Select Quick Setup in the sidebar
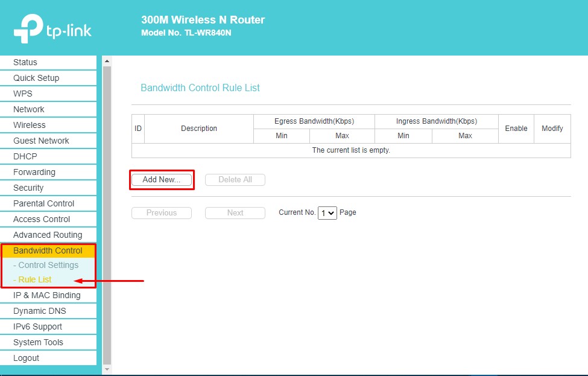Image resolution: width=588 pixels, height=376 pixels. 36,78
